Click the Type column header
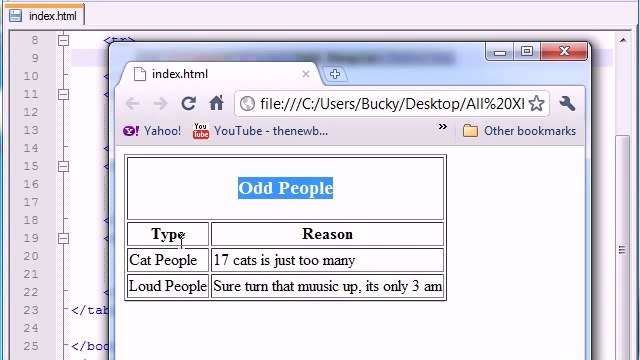This screenshot has width=640, height=360. 168,234
